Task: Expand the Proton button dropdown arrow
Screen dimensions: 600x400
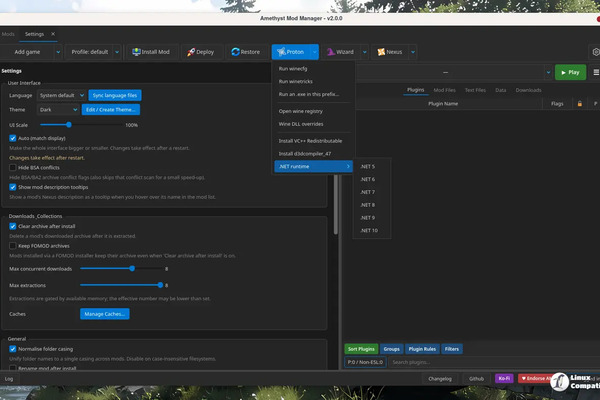Action: coord(315,52)
